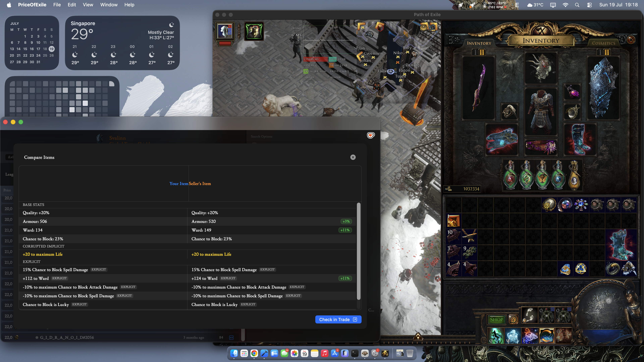Open the File menu
The width and height of the screenshot is (644, 362).
pyautogui.click(x=57, y=5)
